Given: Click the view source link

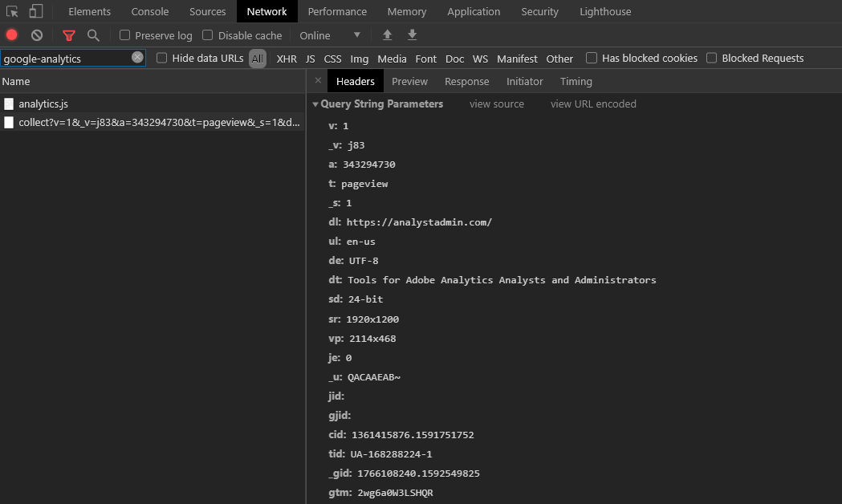Looking at the screenshot, I should (x=496, y=104).
